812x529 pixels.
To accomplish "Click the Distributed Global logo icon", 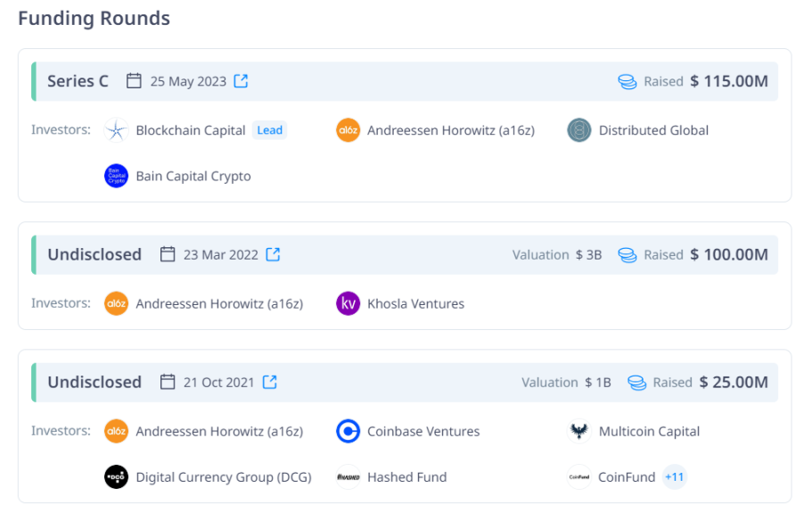I will (579, 130).
